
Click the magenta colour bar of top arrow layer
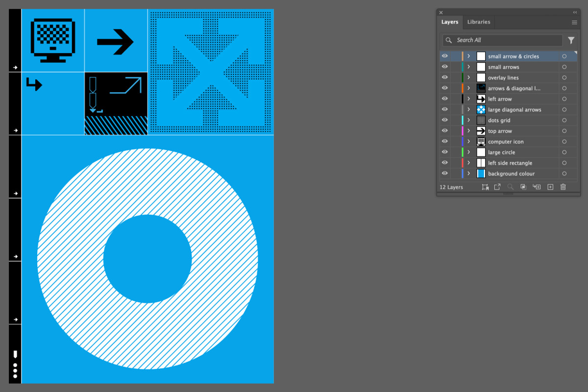pyautogui.click(x=463, y=131)
